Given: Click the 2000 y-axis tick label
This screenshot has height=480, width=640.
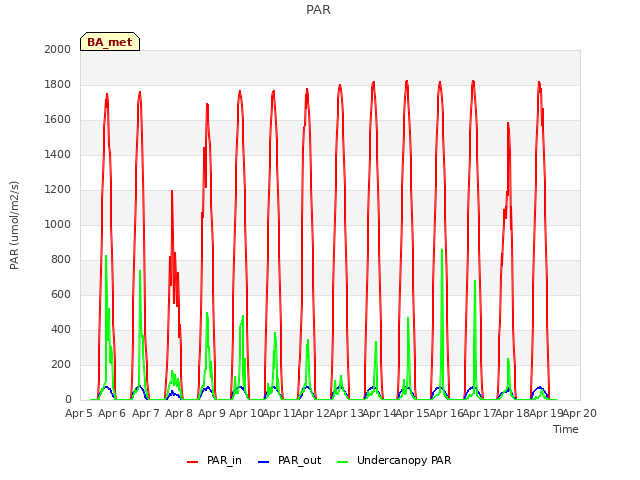Looking at the screenshot, I should 58,49.
